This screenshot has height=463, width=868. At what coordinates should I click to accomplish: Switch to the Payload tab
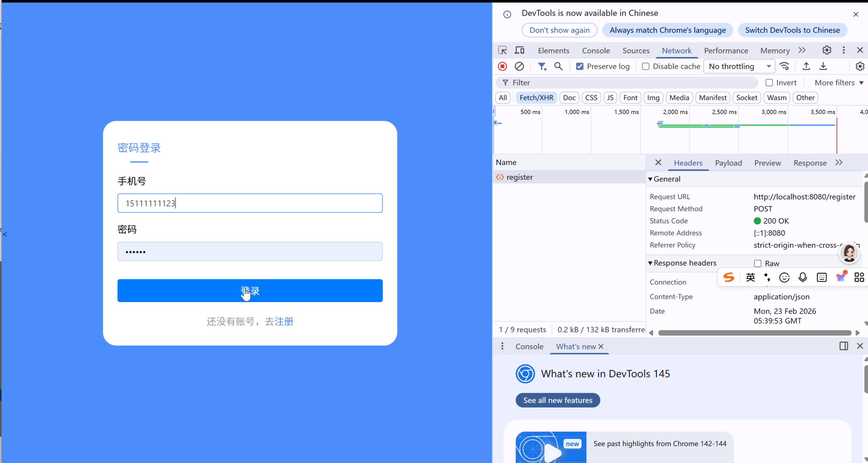pyautogui.click(x=728, y=163)
